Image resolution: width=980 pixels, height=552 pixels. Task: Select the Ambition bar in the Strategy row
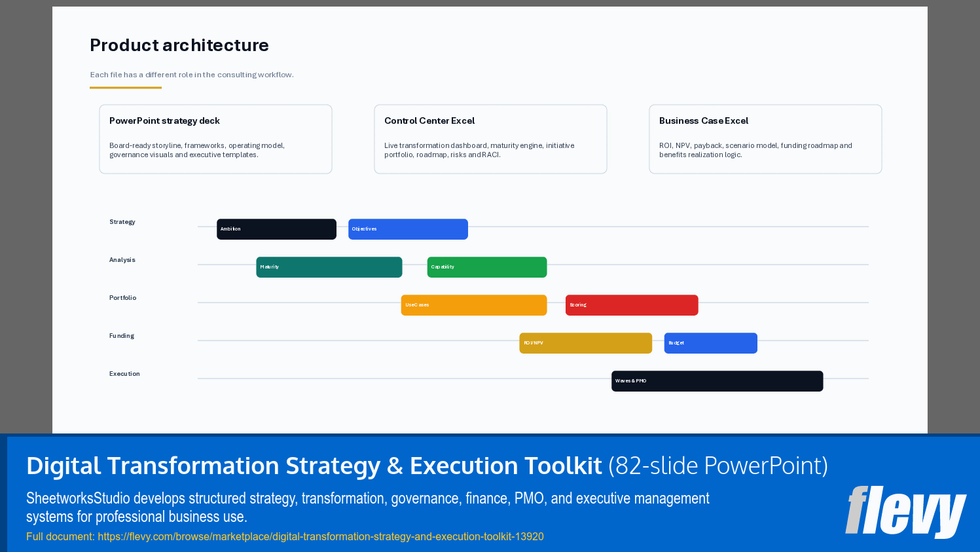click(276, 229)
